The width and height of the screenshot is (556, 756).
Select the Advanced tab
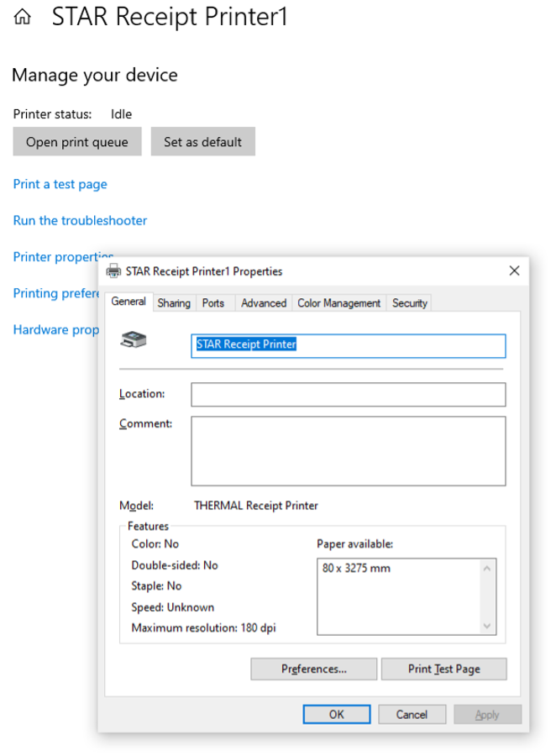tap(264, 303)
